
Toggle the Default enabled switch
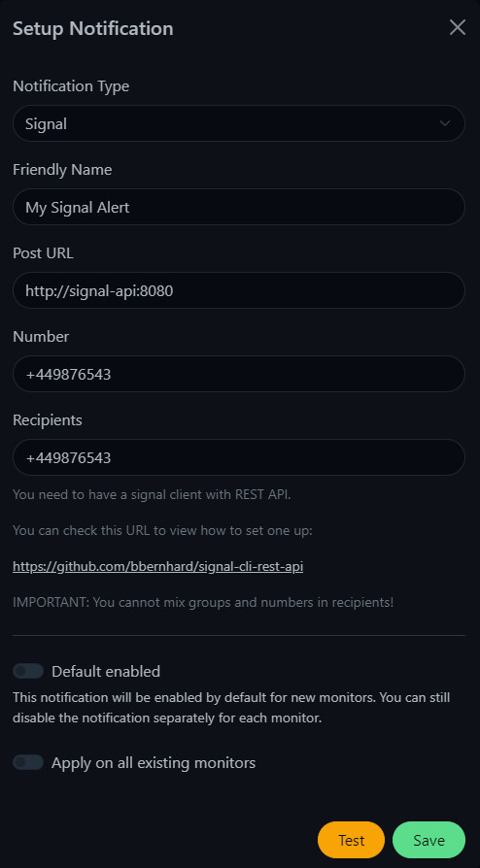tap(28, 672)
